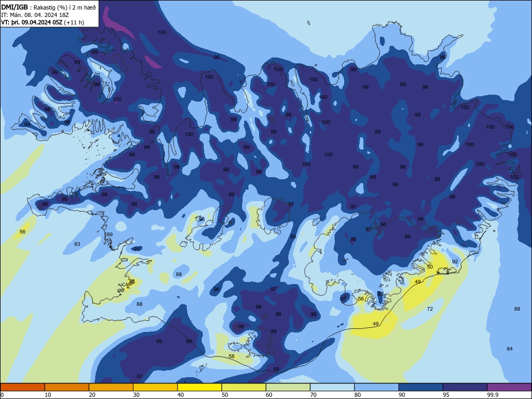Click the '58' humidity value on the map
The height and width of the screenshot is (399, 532).
click(231, 356)
